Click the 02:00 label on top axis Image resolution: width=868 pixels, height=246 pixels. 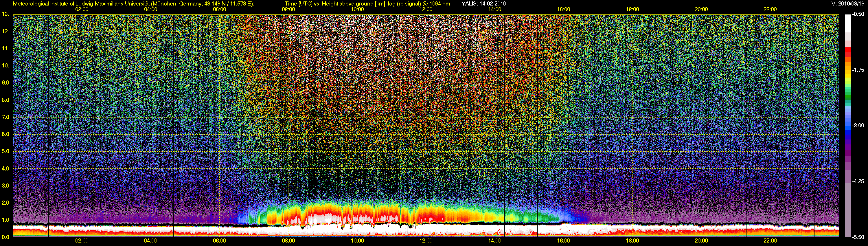[x=82, y=10]
